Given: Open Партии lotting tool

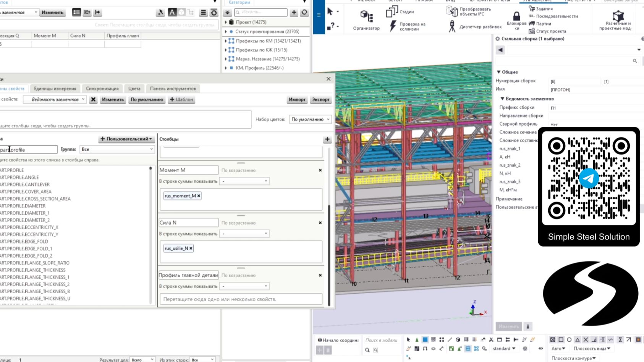Looking at the screenshot, I should (540, 24).
